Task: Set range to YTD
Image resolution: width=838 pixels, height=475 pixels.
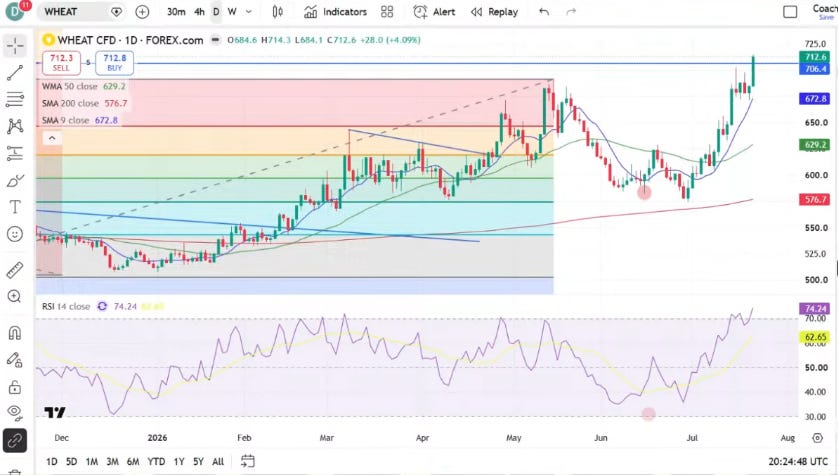Action: coord(156,462)
